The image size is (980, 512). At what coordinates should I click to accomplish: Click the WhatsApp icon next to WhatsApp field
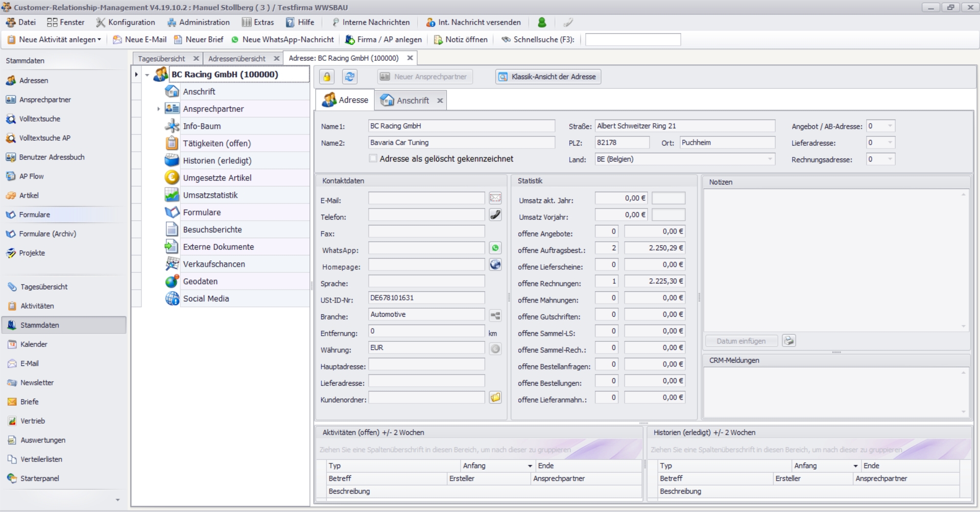495,248
